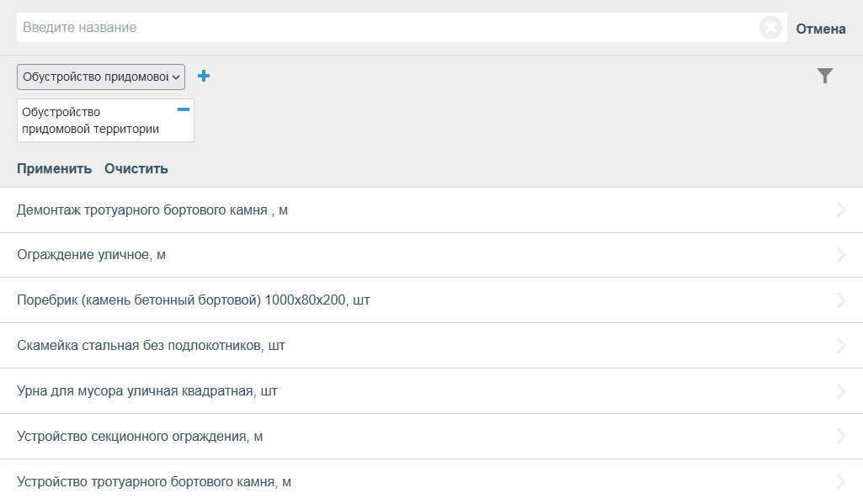
Task: Toggle the funnel filter icon
Action: (x=825, y=77)
